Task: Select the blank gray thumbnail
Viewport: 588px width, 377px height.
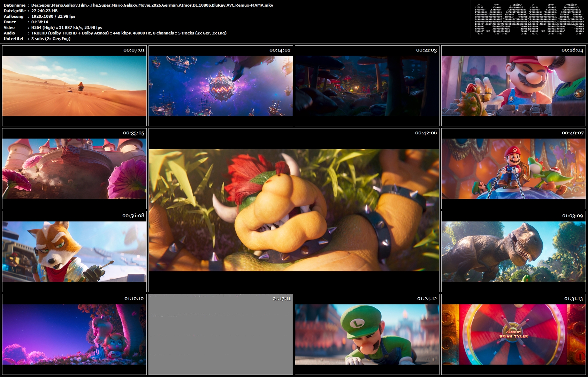Action: [221, 334]
